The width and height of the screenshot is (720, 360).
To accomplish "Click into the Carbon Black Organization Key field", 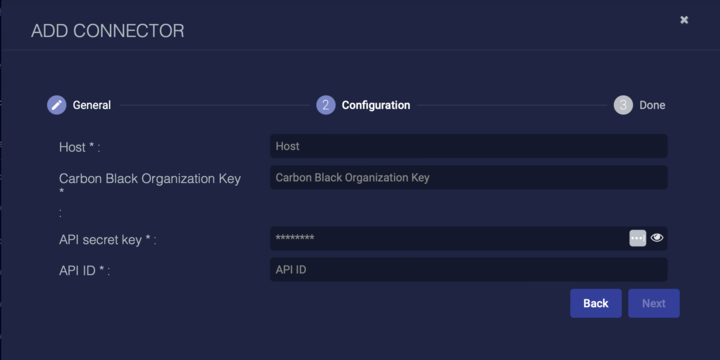I will [x=468, y=177].
